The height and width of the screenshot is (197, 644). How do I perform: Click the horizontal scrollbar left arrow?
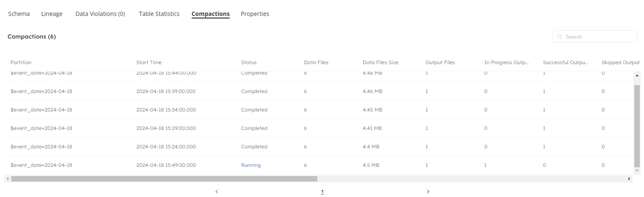8,179
